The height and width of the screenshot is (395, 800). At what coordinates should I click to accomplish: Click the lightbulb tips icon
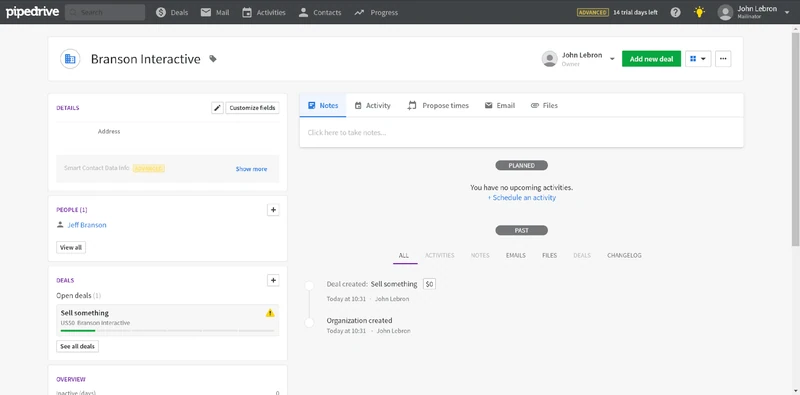point(699,12)
